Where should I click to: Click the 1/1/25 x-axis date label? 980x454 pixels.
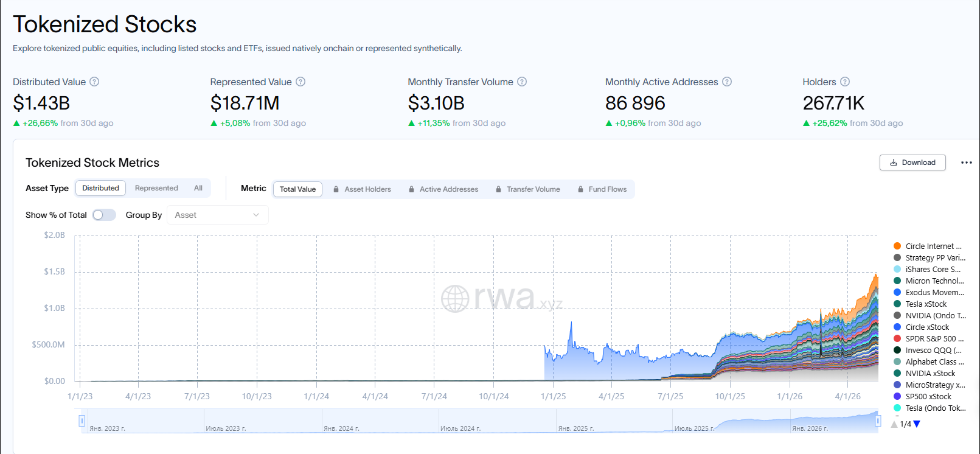tap(554, 396)
